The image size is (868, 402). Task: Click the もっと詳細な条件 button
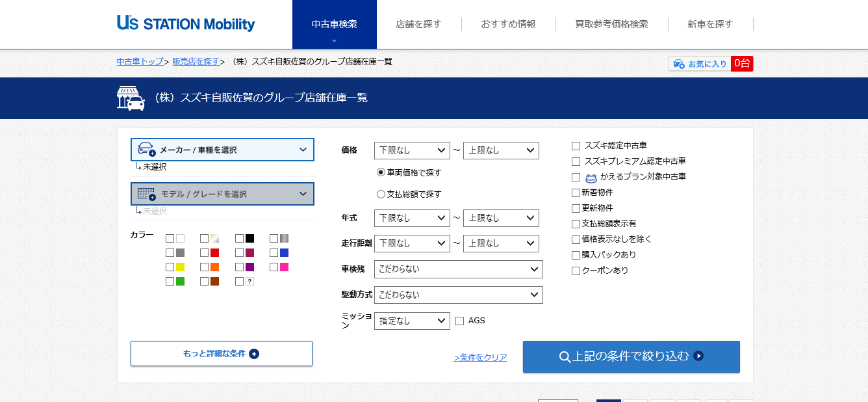pyautogui.click(x=222, y=354)
